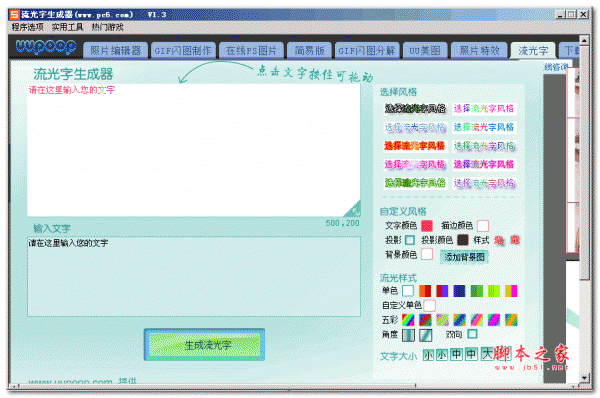
Task: Open the 文字颜色 text color picker
Action: (427, 226)
